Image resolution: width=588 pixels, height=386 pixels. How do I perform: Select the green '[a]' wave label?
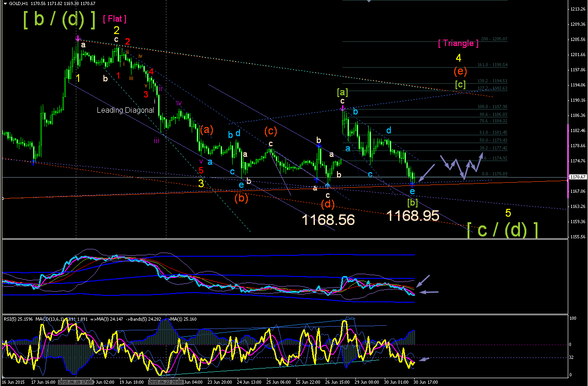click(343, 92)
